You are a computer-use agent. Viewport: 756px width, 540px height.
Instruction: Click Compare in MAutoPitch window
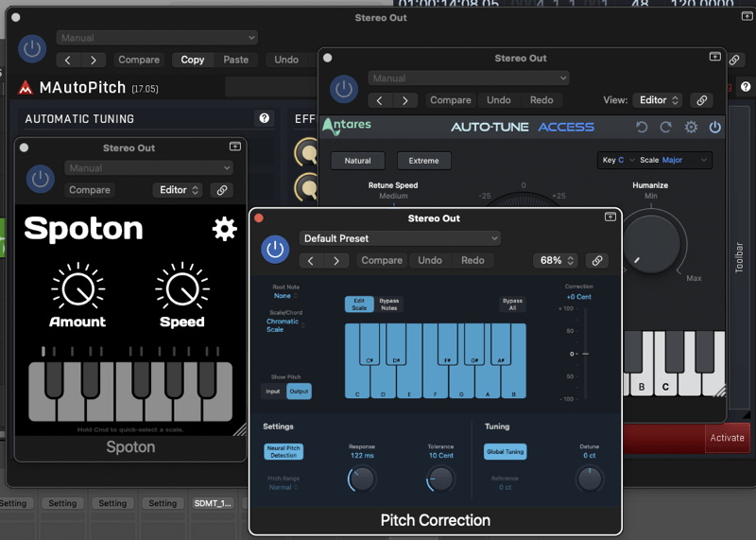tap(139, 60)
